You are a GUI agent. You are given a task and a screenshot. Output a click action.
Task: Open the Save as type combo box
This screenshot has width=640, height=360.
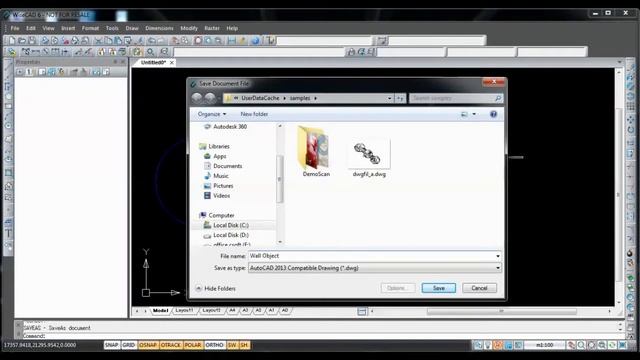375,268
